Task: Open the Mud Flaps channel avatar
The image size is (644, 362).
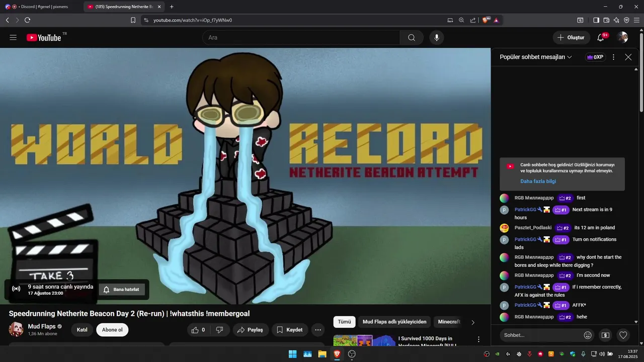Action: (16, 329)
